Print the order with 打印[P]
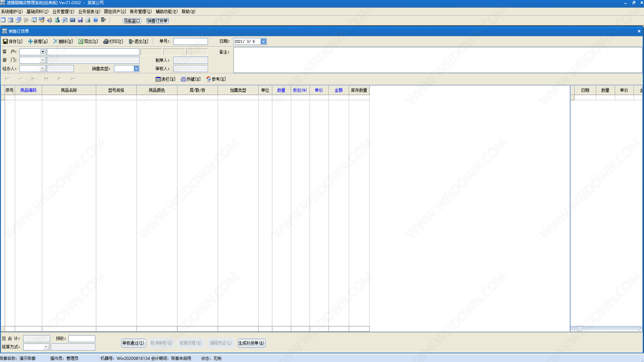The image size is (644, 362). (x=113, y=41)
